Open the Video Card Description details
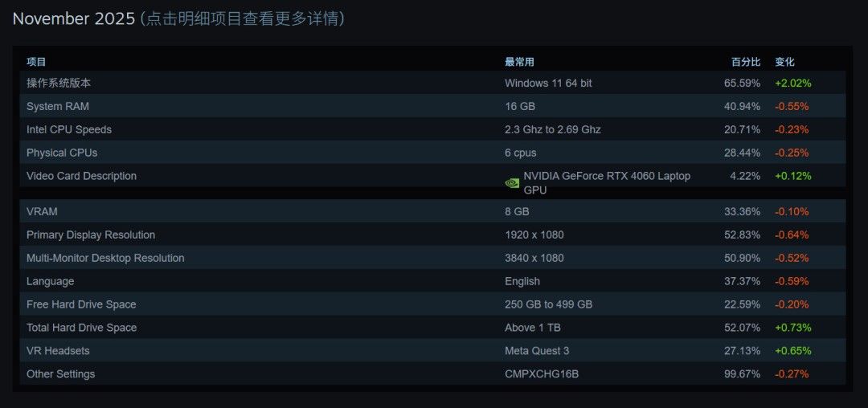Image resolution: width=868 pixels, height=408 pixels. click(x=81, y=176)
